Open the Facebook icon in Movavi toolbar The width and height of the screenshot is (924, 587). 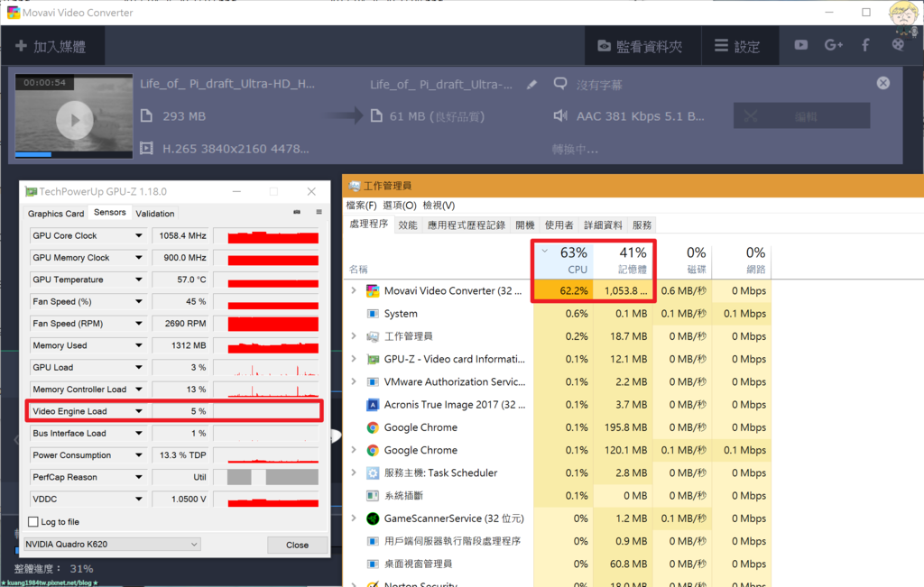865,45
